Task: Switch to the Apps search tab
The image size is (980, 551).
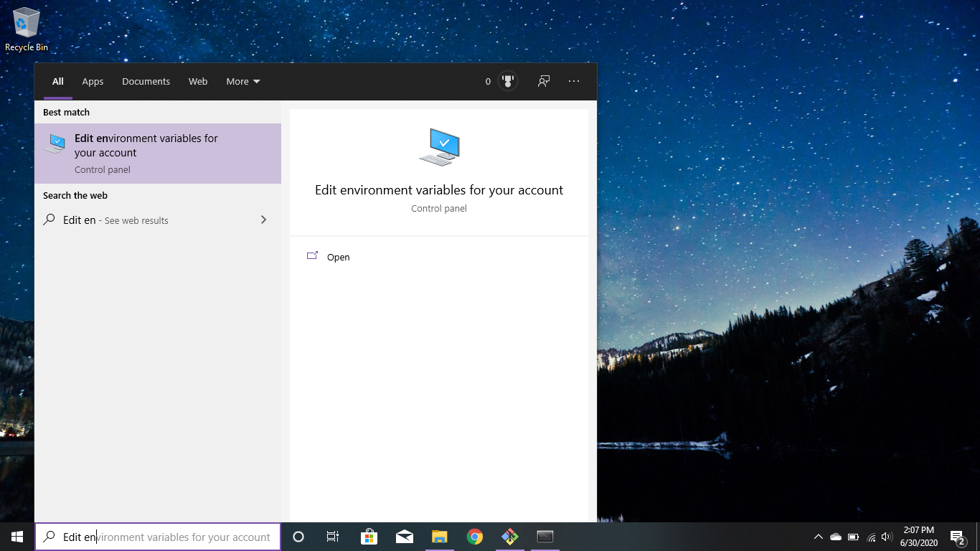Action: point(93,82)
